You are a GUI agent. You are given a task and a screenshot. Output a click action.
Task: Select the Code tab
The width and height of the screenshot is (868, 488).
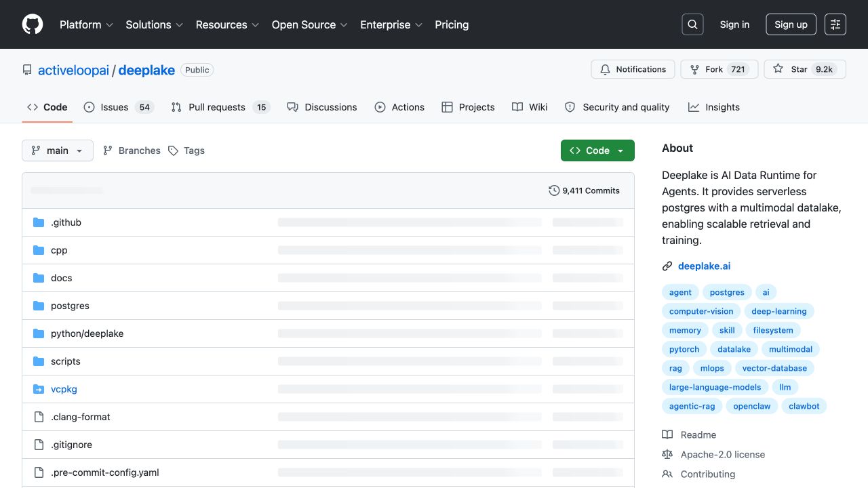coord(47,107)
